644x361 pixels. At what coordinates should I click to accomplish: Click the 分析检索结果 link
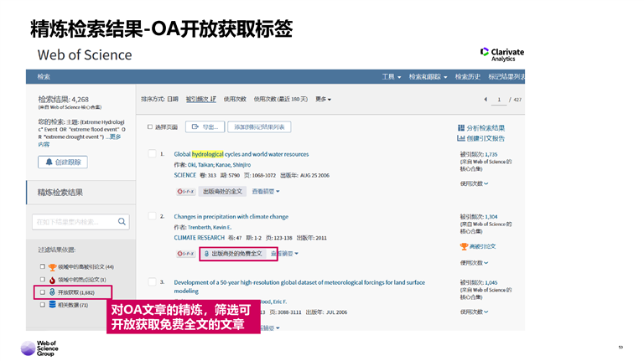486,128
